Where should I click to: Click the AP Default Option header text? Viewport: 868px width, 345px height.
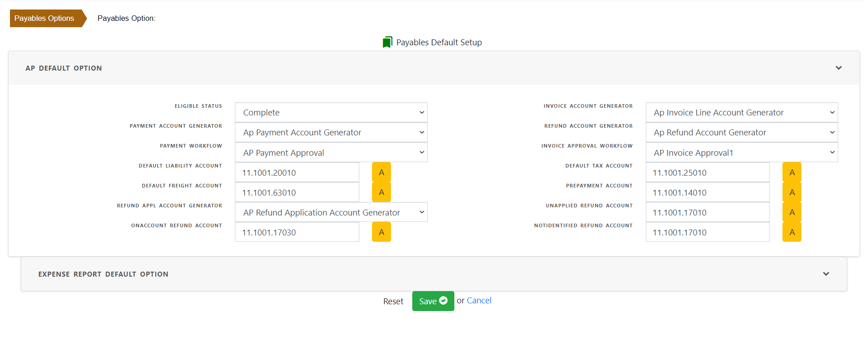coord(64,68)
